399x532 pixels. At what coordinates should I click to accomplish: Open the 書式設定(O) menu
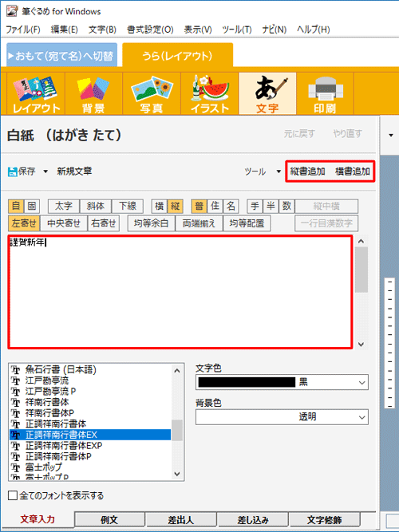click(150, 30)
